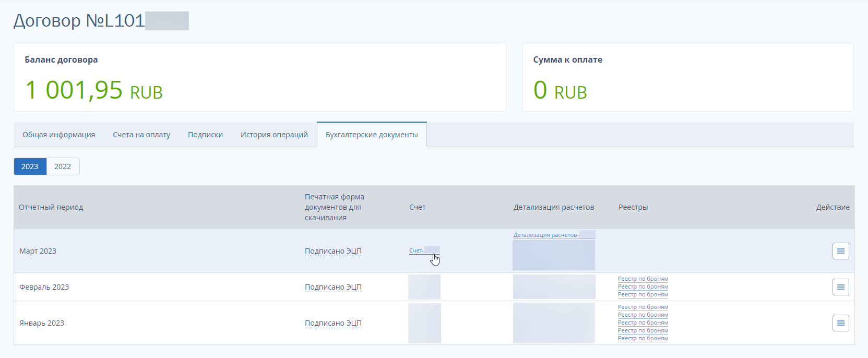Select the Январь 2023 period cell
This screenshot has width=868, height=358.
[x=42, y=323]
